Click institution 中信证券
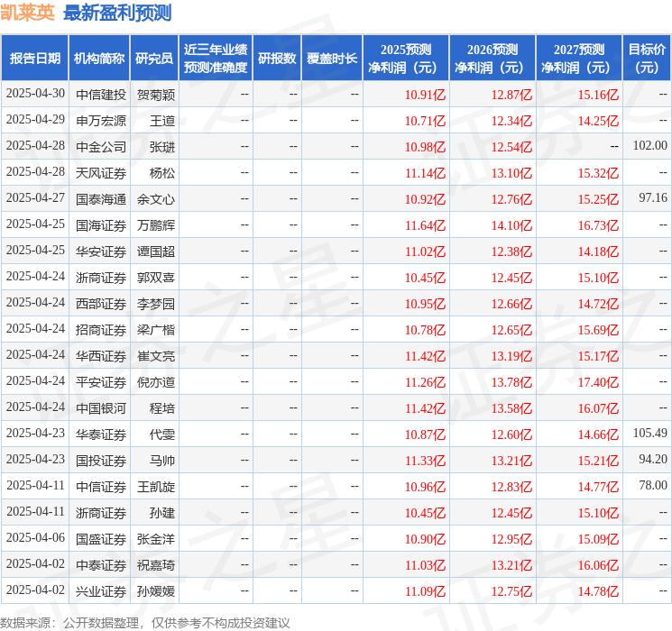 pos(101,487)
